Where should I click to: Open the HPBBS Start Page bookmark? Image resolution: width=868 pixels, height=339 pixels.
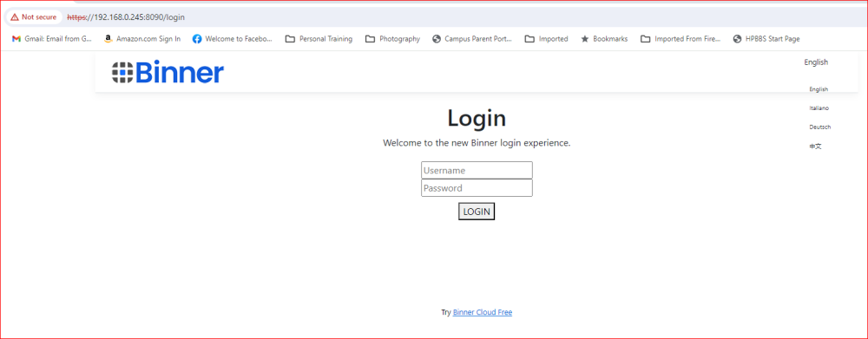tap(766, 39)
